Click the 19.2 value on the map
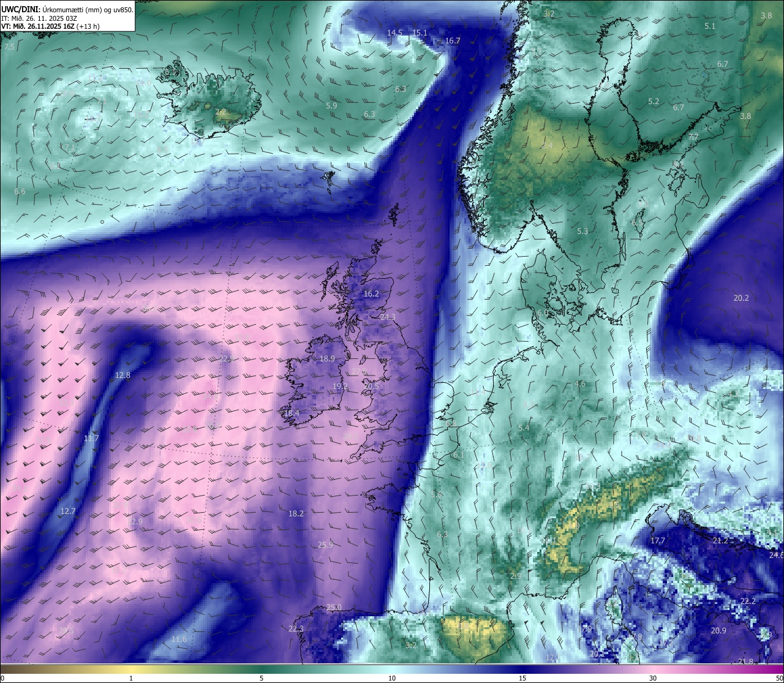This screenshot has width=784, height=683. (341, 386)
